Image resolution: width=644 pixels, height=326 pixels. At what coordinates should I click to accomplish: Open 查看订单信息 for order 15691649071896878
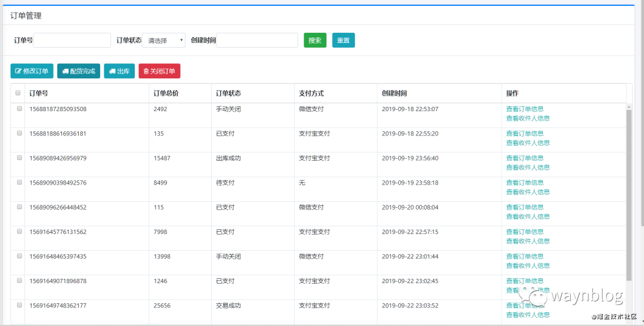pos(525,281)
